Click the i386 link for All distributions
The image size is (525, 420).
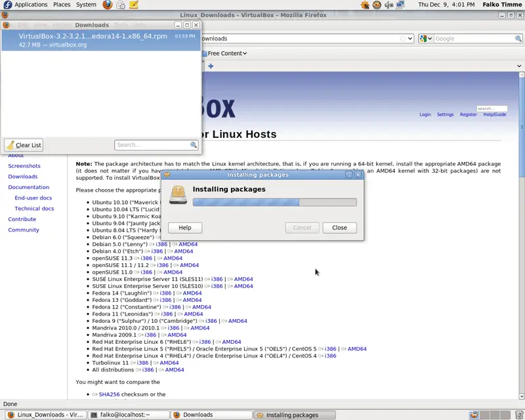click(148, 369)
